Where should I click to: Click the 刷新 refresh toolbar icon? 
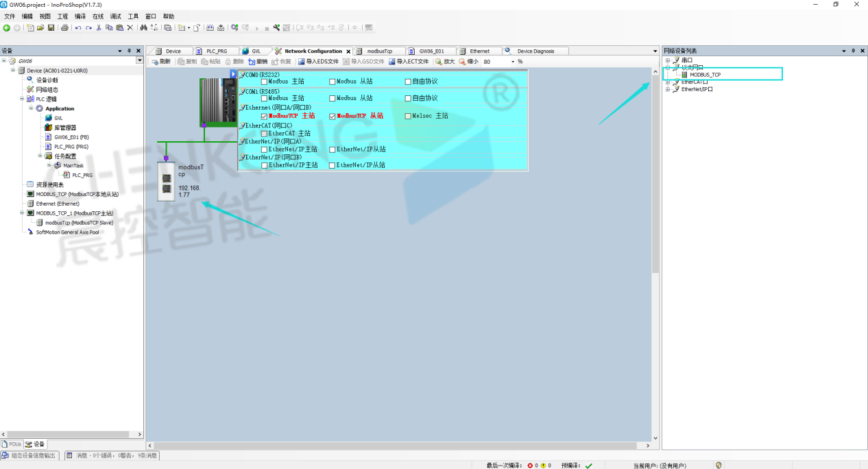click(x=155, y=62)
